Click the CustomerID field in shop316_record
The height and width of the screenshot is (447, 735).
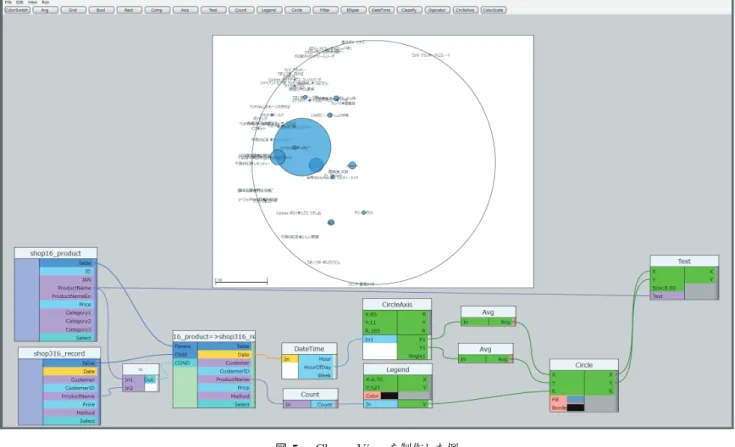coord(70,388)
